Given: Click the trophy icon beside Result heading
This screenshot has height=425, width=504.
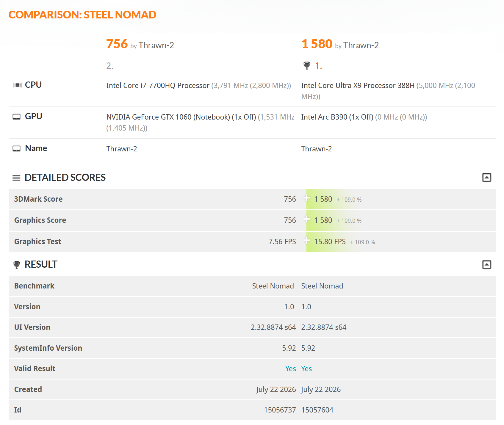Looking at the screenshot, I should tap(17, 265).
